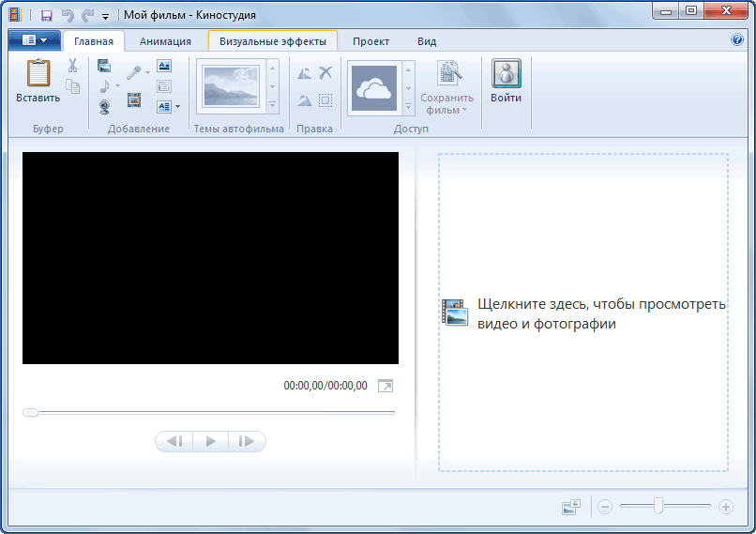This screenshot has width=756, height=534.
Task: Click the sharing gallery down arrow
Action: tap(408, 88)
